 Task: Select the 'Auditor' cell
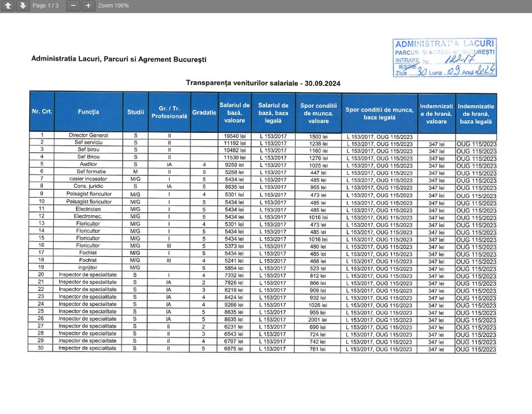89,164
